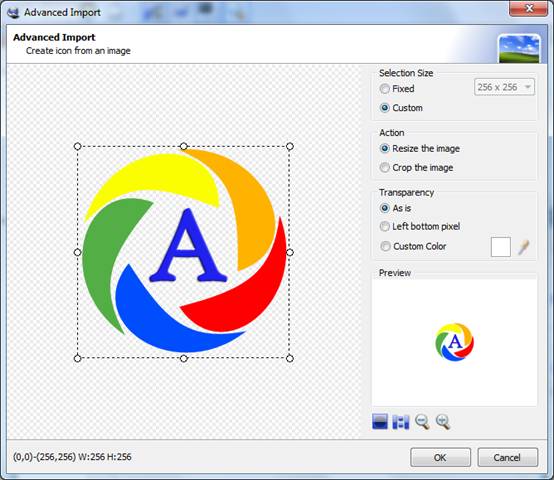The image size is (554, 480).
Task: Keep transparency As is
Action: pos(385,208)
